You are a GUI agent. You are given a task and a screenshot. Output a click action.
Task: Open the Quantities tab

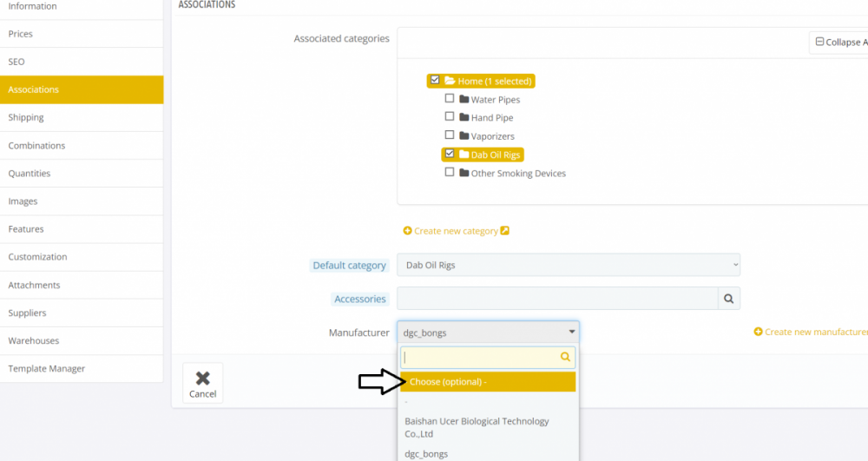coord(82,174)
